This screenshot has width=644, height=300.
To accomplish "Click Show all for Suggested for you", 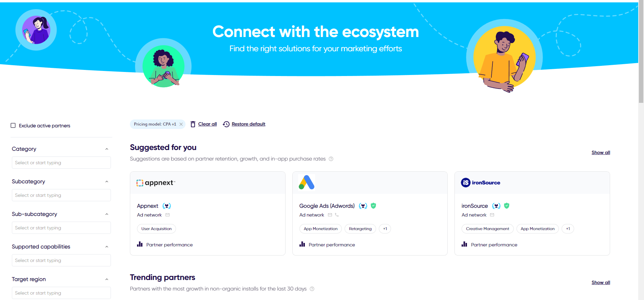I will coord(601,152).
